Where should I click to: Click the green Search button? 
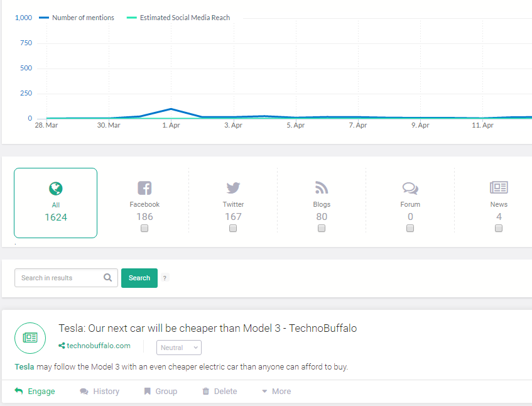(139, 278)
